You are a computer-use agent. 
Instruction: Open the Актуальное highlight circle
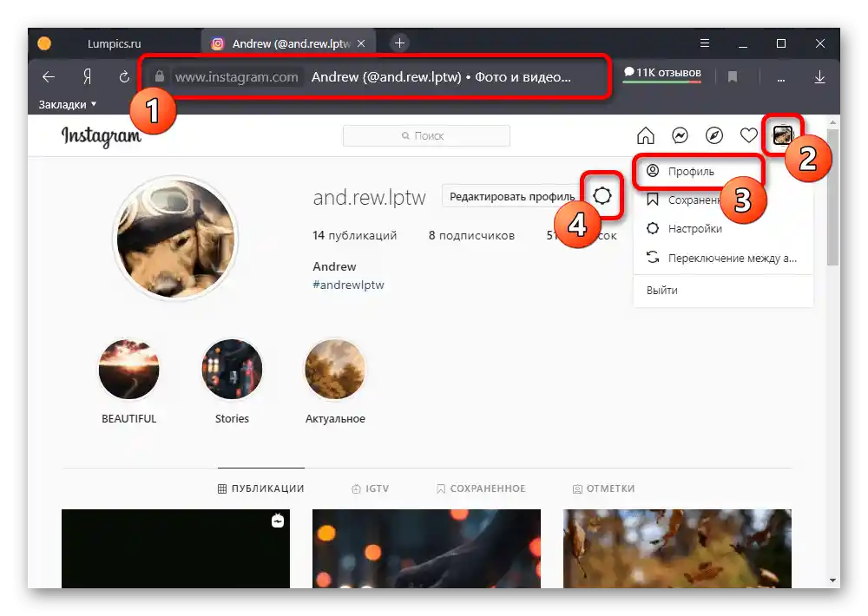pos(335,369)
